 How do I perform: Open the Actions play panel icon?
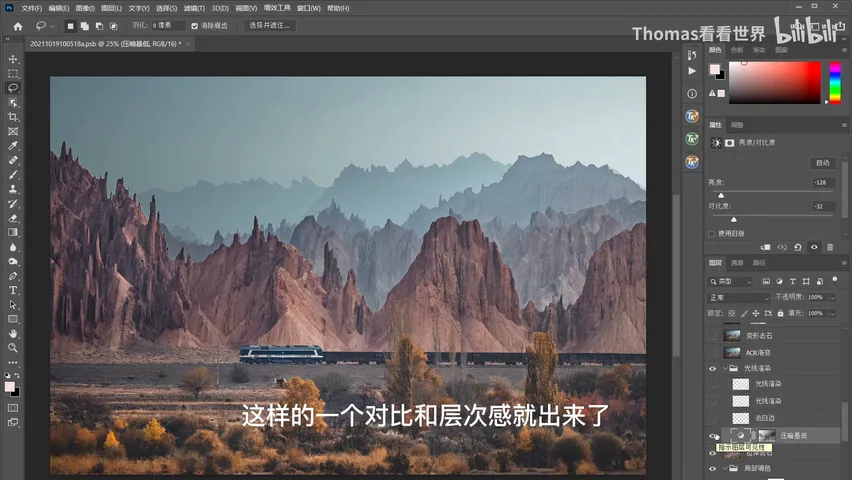tap(692, 71)
